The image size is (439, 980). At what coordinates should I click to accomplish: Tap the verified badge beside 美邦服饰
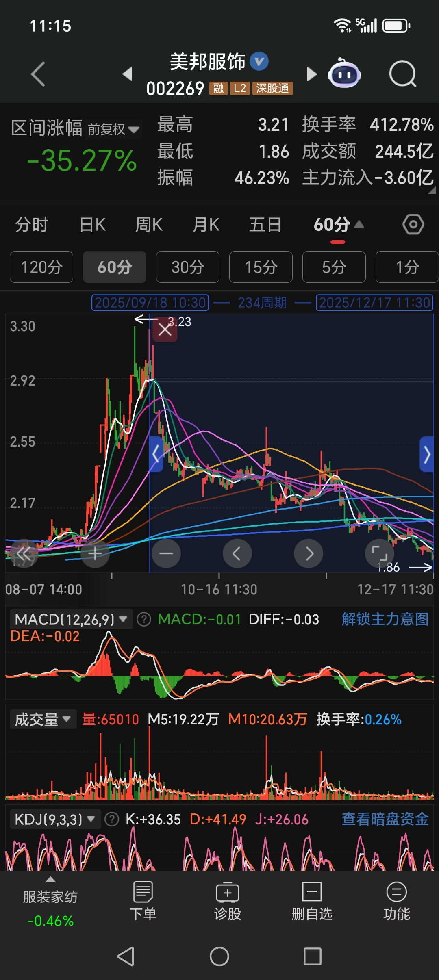point(259,62)
